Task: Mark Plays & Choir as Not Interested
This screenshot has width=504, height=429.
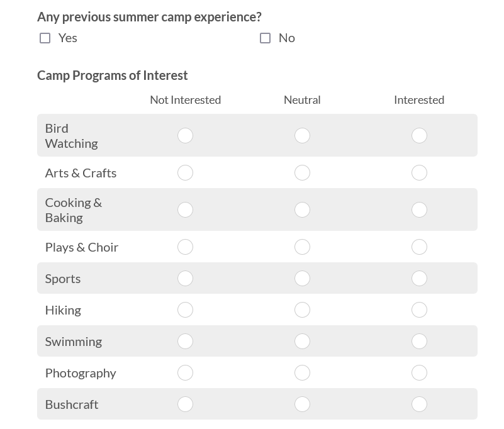Action: point(185,247)
